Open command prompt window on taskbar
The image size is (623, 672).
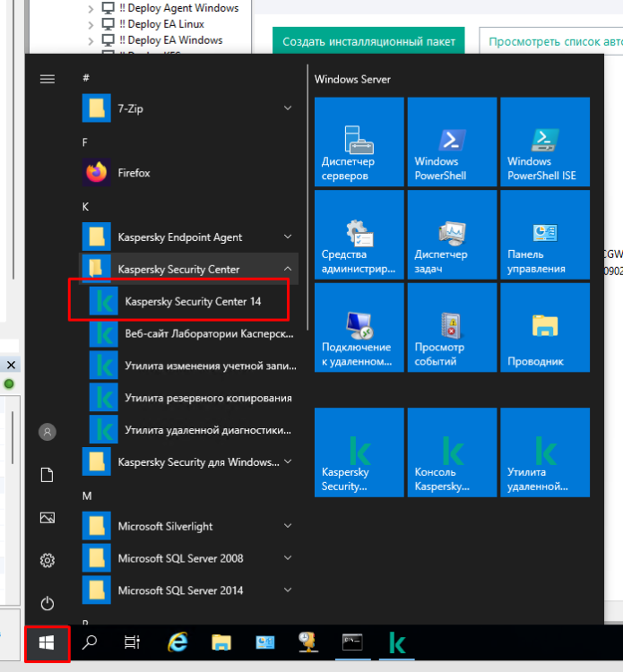point(352,642)
